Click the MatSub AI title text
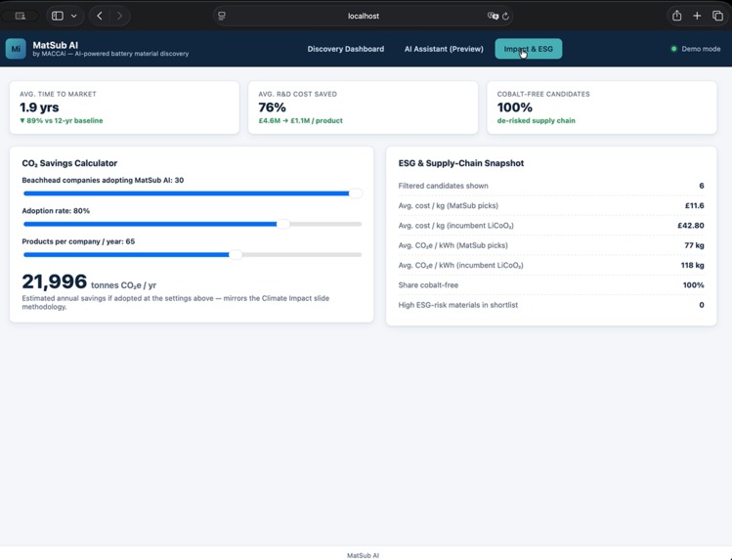Image resolution: width=732 pixels, height=560 pixels. pyautogui.click(x=55, y=45)
